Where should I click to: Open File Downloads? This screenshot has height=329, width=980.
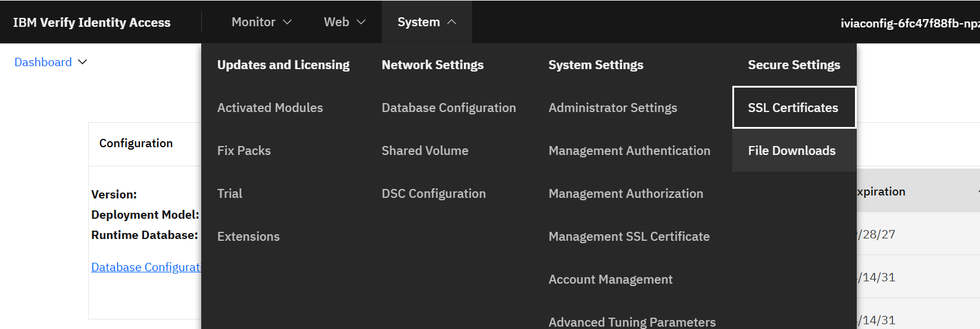(x=794, y=150)
